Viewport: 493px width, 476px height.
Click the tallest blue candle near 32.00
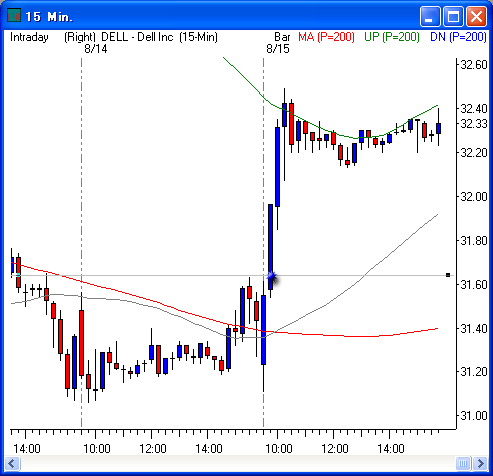(x=271, y=247)
